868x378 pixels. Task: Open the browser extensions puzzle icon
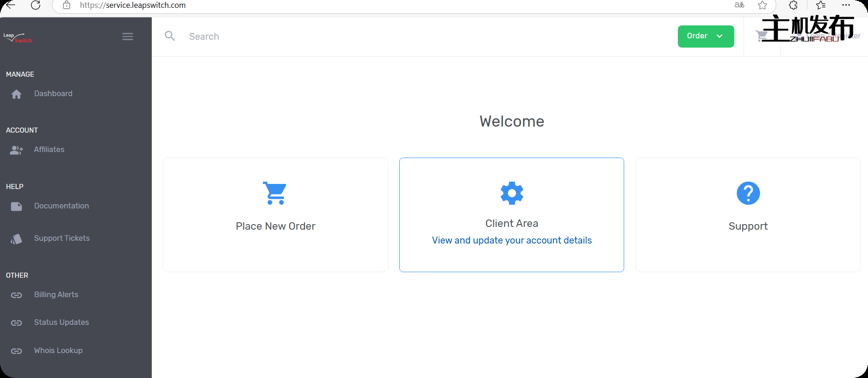coord(793,5)
